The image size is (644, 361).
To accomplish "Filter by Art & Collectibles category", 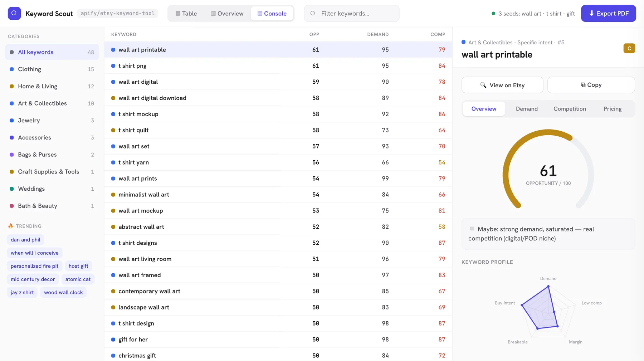I will 52,103.
